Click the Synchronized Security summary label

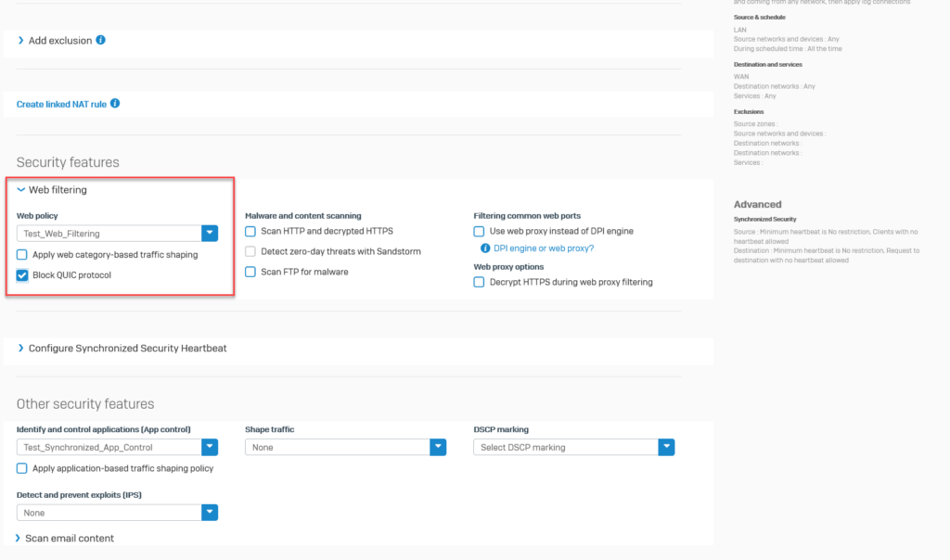point(764,219)
